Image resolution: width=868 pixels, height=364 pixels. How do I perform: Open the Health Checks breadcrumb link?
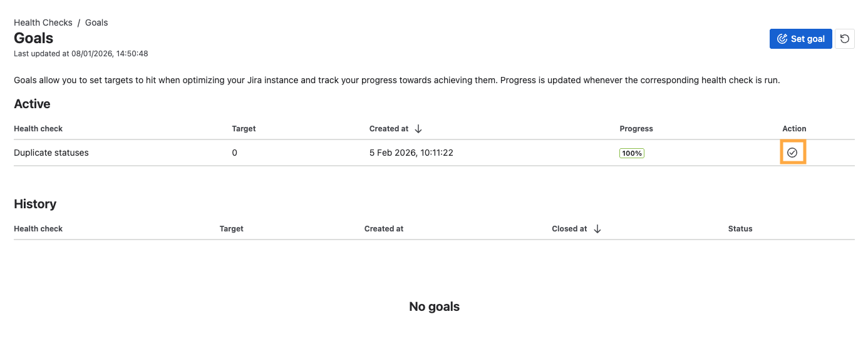(x=43, y=22)
